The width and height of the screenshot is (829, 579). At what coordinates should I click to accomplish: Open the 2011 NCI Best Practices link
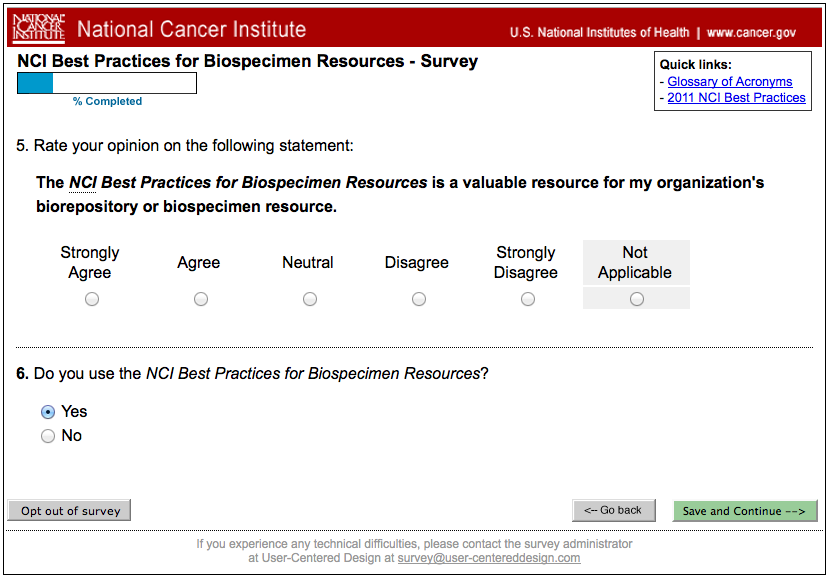coord(736,98)
